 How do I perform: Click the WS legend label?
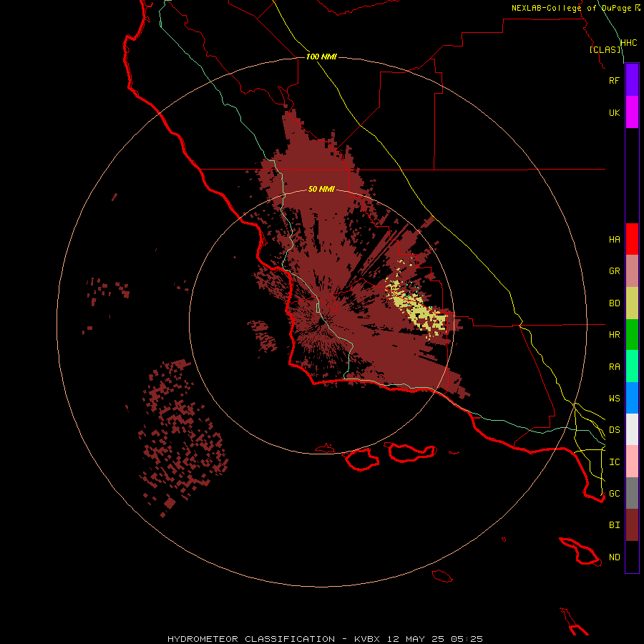pos(614,399)
